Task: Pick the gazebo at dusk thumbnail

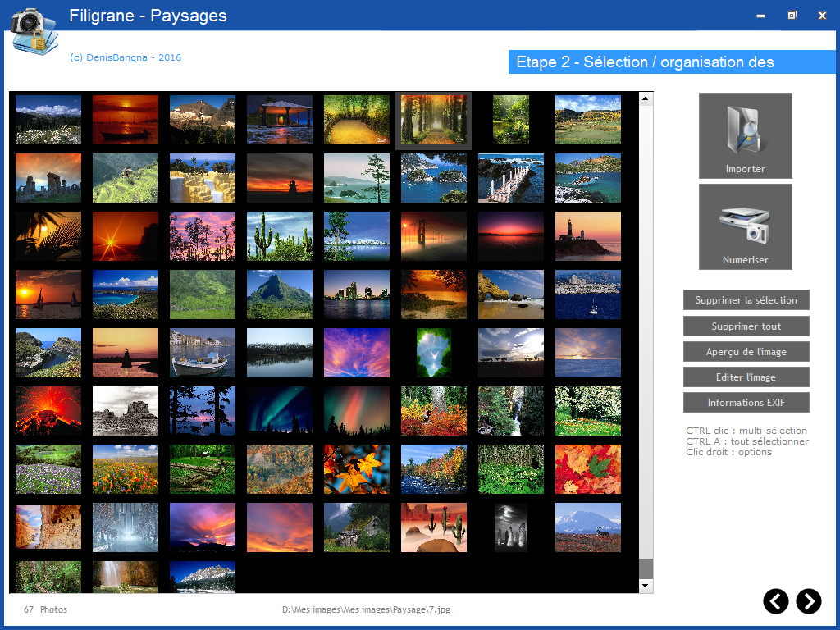Action: (x=280, y=120)
